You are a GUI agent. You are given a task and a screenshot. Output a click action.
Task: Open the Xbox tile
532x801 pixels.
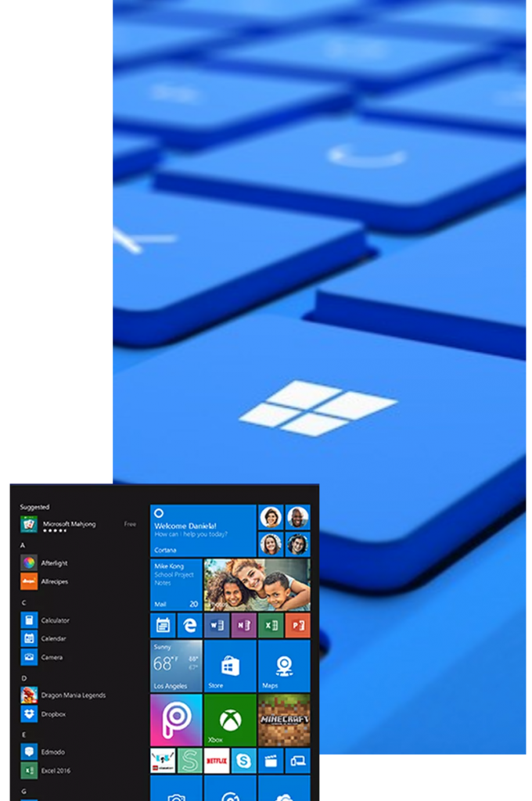point(230,720)
